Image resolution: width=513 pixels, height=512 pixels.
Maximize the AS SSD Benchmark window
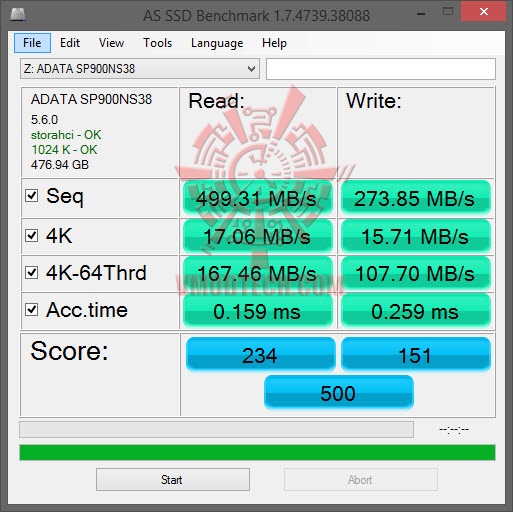(448, 12)
